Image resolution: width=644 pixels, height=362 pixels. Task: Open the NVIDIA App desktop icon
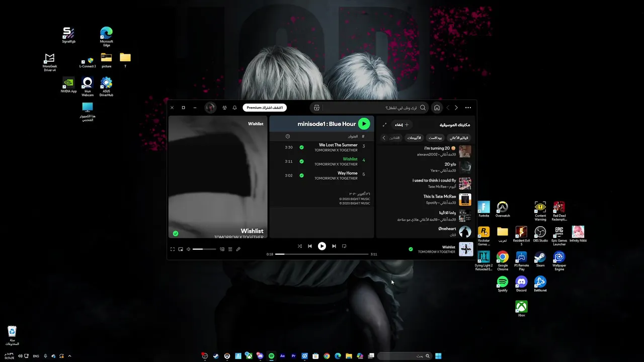68,85
